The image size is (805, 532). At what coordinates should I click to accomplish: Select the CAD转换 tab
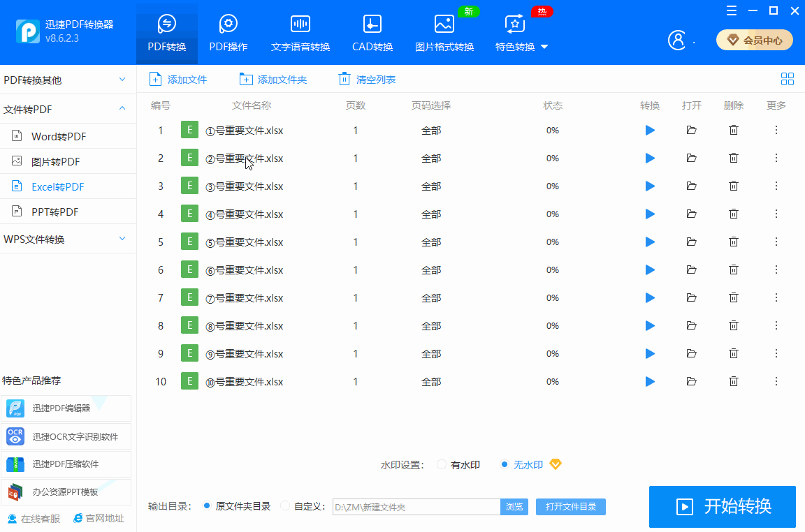click(372, 34)
